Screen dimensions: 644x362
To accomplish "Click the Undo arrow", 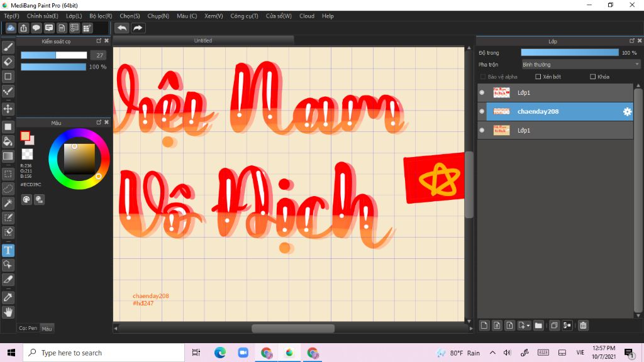I will point(122,28).
